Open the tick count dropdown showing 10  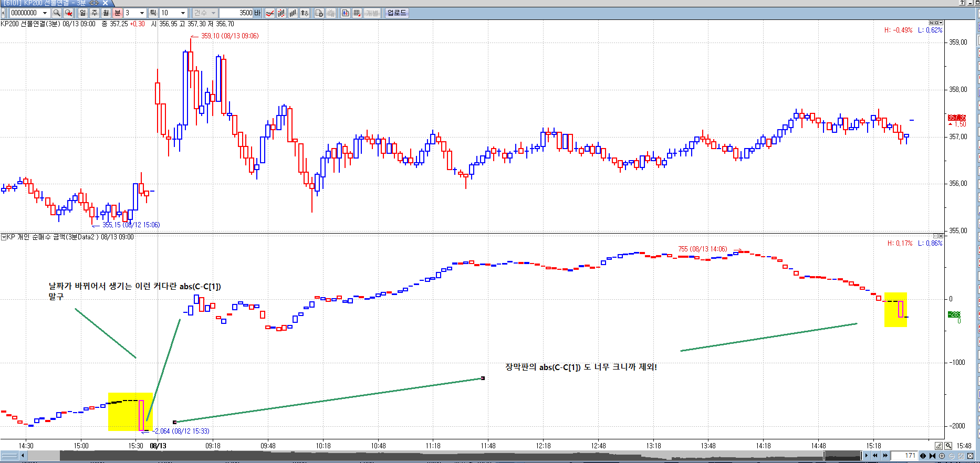point(183,13)
